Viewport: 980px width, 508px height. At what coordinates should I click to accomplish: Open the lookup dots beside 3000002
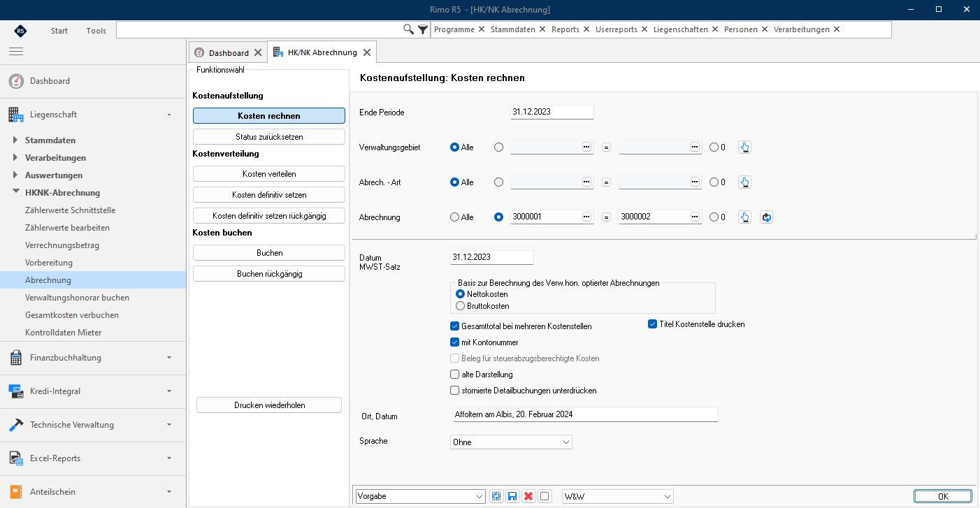point(695,217)
